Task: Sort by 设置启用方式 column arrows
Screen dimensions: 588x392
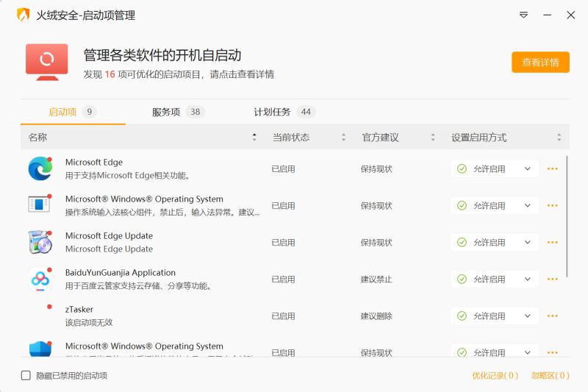Action: (559, 138)
